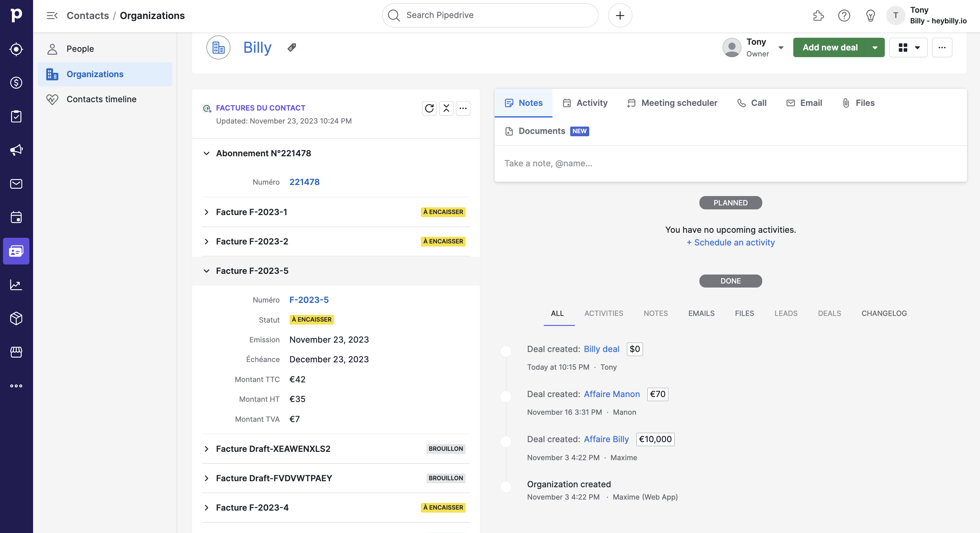
Task: Open the layout view switcher dropdown
Action: pos(909,47)
